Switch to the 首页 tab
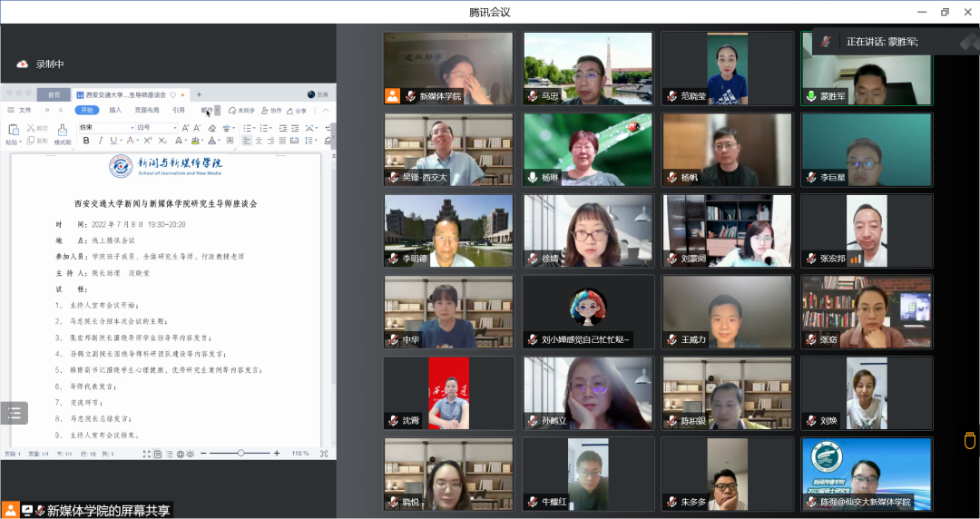This screenshot has height=519, width=980. (54, 94)
